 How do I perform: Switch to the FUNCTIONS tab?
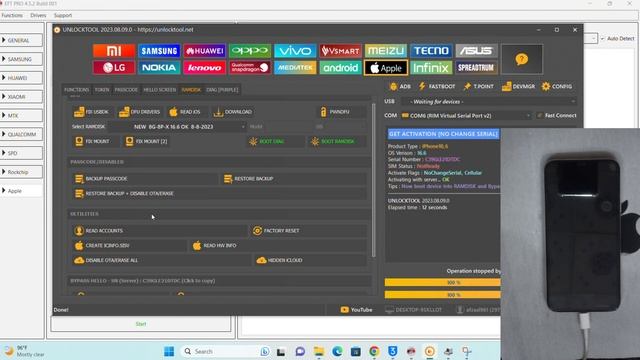pyautogui.click(x=76, y=90)
